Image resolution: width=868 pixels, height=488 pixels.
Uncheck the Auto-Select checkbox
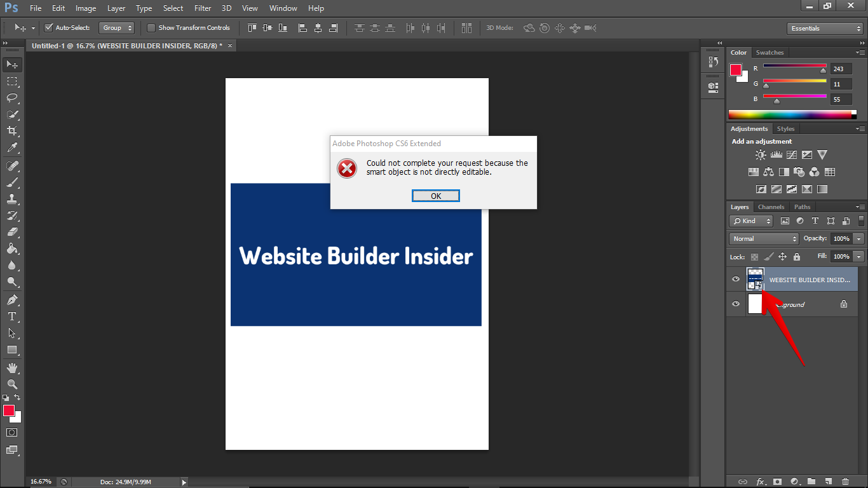tap(49, 28)
